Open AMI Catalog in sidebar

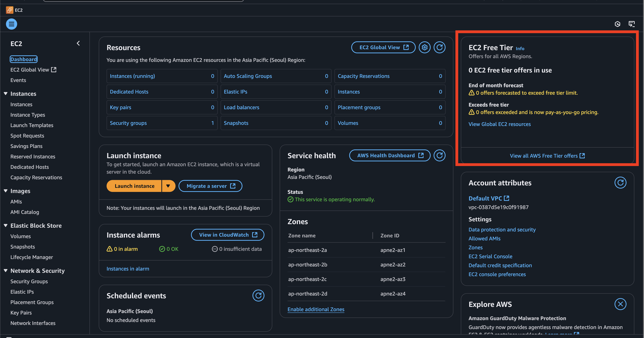point(25,212)
